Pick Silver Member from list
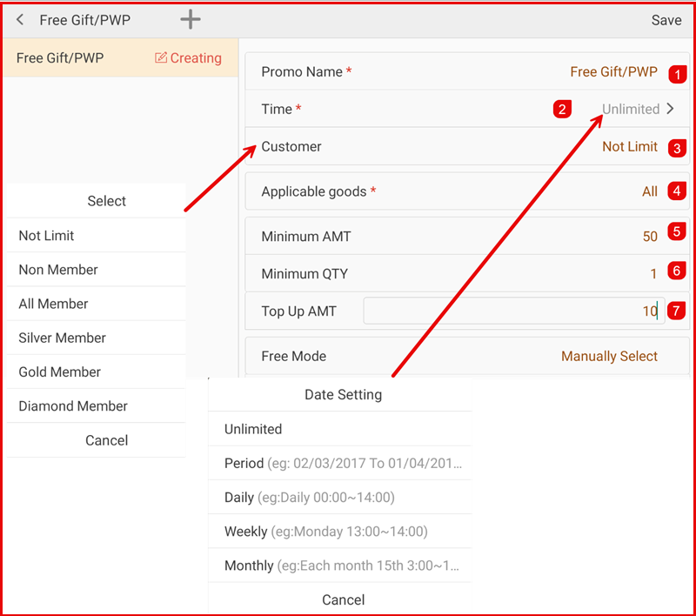The height and width of the screenshot is (616, 696). [x=62, y=338]
